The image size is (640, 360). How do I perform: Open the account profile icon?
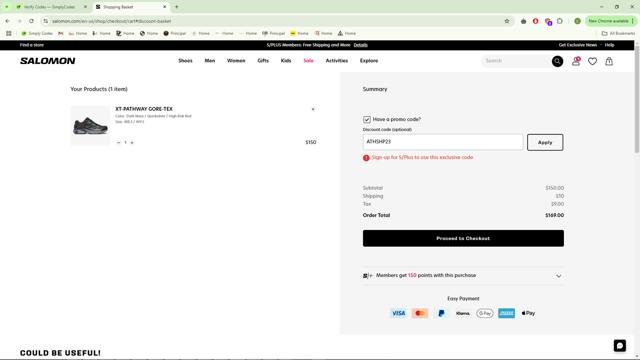tap(576, 61)
